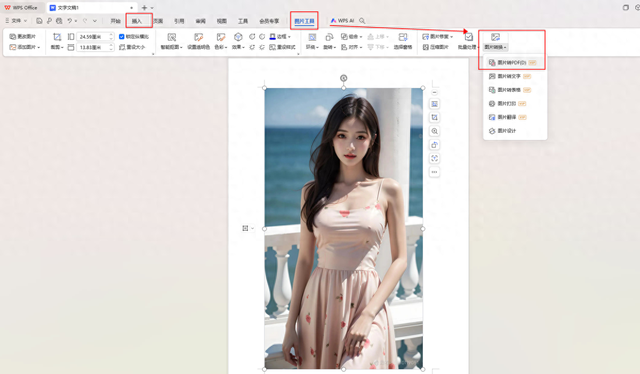The image size is (640, 374).
Task: Expand the 边框 border dropdown
Action: point(280,37)
